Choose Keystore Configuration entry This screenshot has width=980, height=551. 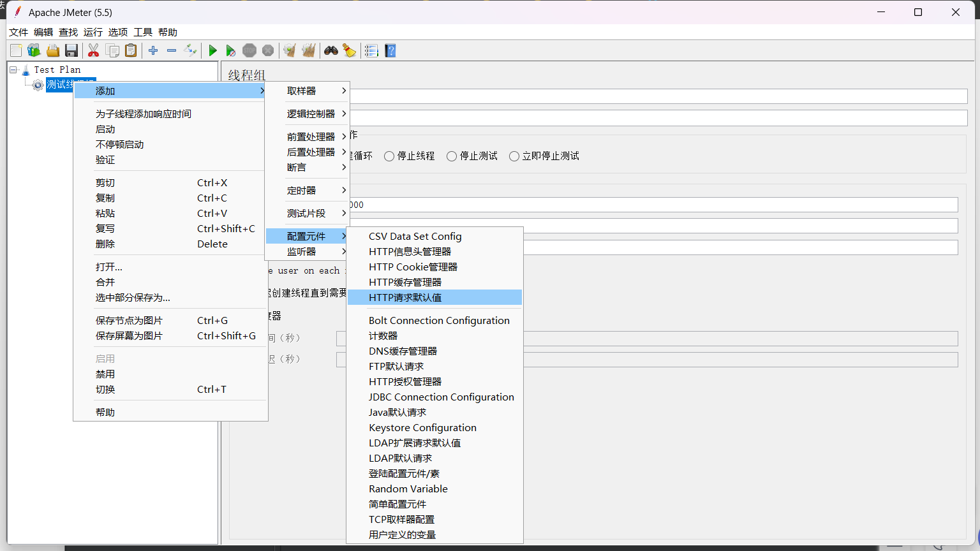(434, 428)
